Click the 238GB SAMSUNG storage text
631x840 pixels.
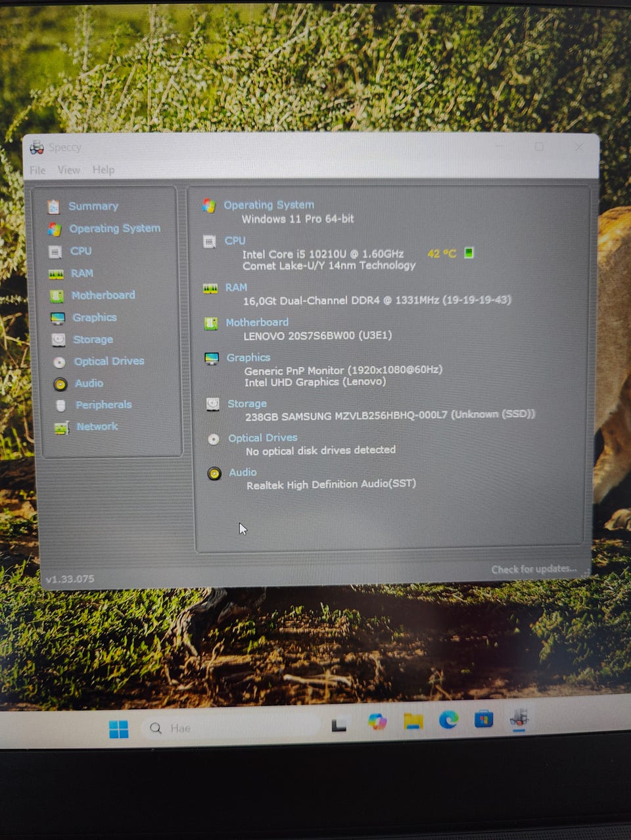(x=390, y=416)
